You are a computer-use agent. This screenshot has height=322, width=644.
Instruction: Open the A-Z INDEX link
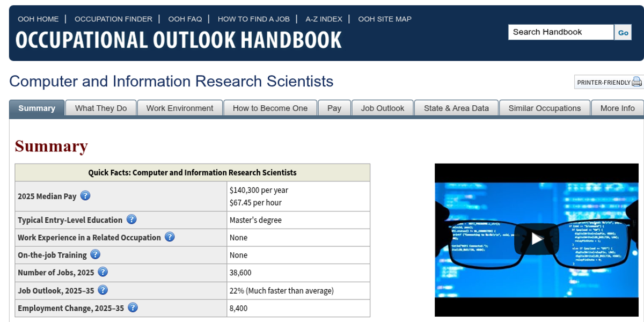[x=324, y=19]
